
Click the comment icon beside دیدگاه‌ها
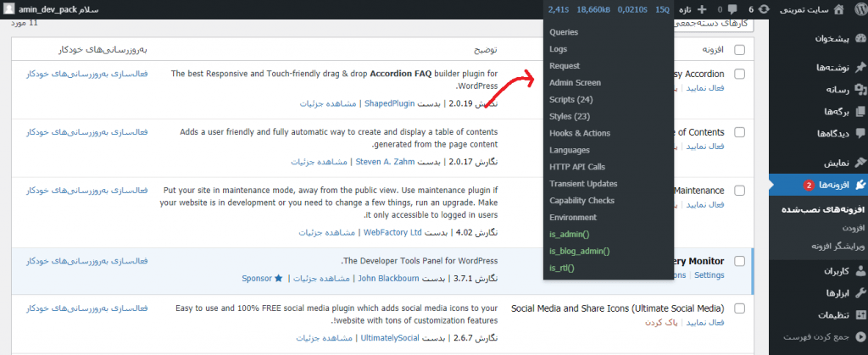coord(860,133)
